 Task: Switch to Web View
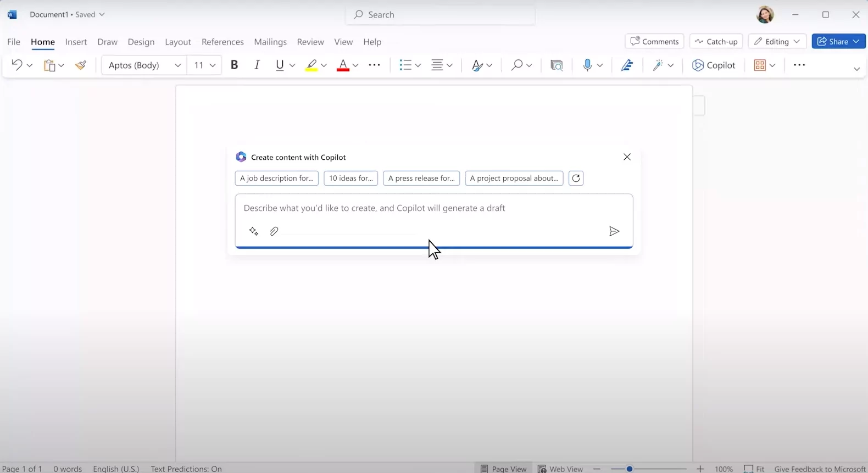point(560,469)
